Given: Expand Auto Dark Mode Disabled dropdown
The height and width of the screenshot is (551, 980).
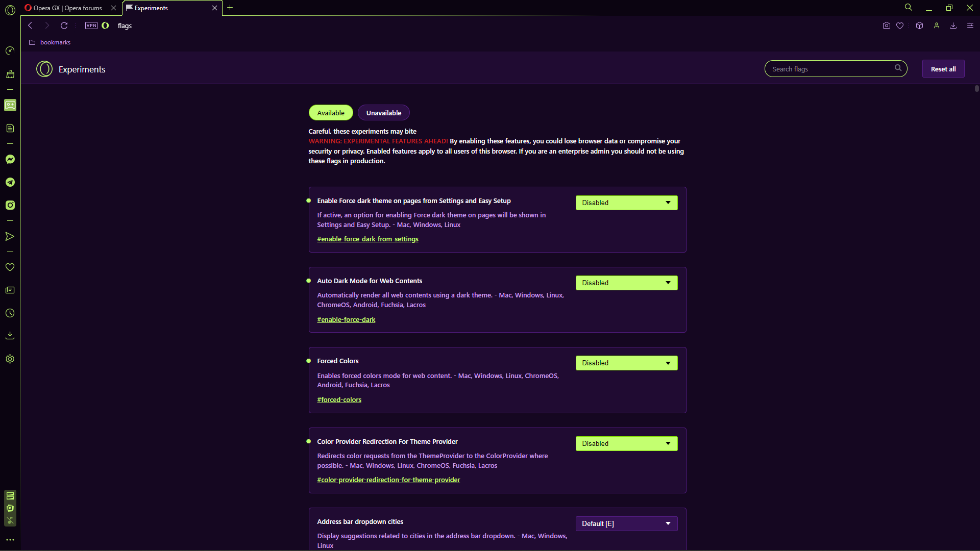Looking at the screenshot, I should [x=626, y=283].
